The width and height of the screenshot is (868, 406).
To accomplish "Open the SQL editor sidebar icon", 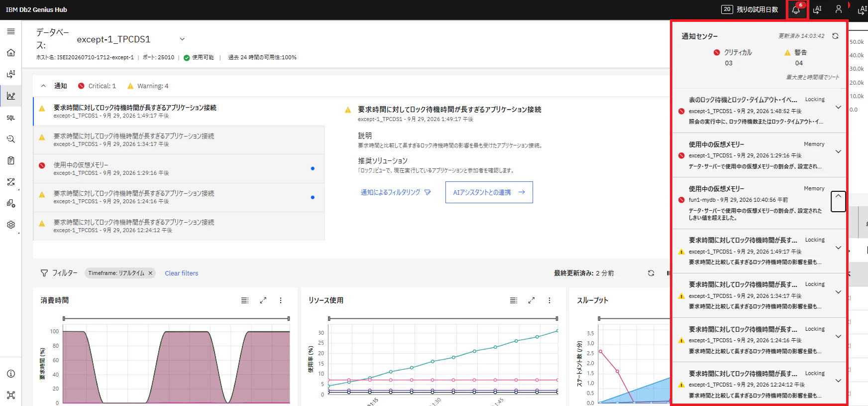I will pos(11,118).
